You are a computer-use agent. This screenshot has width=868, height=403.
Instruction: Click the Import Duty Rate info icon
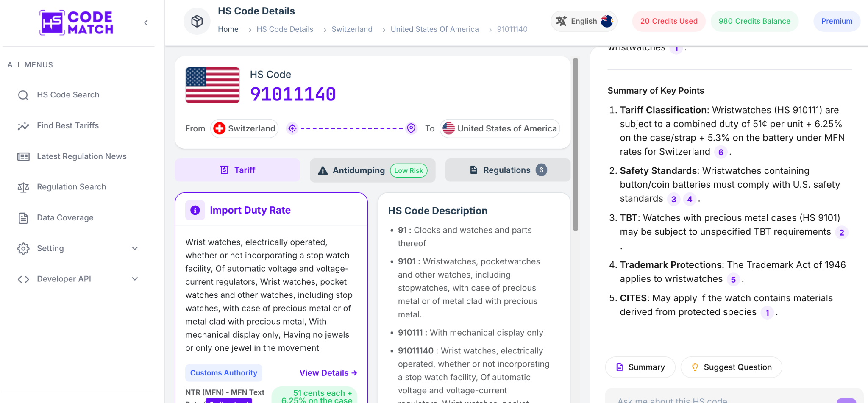tap(195, 210)
